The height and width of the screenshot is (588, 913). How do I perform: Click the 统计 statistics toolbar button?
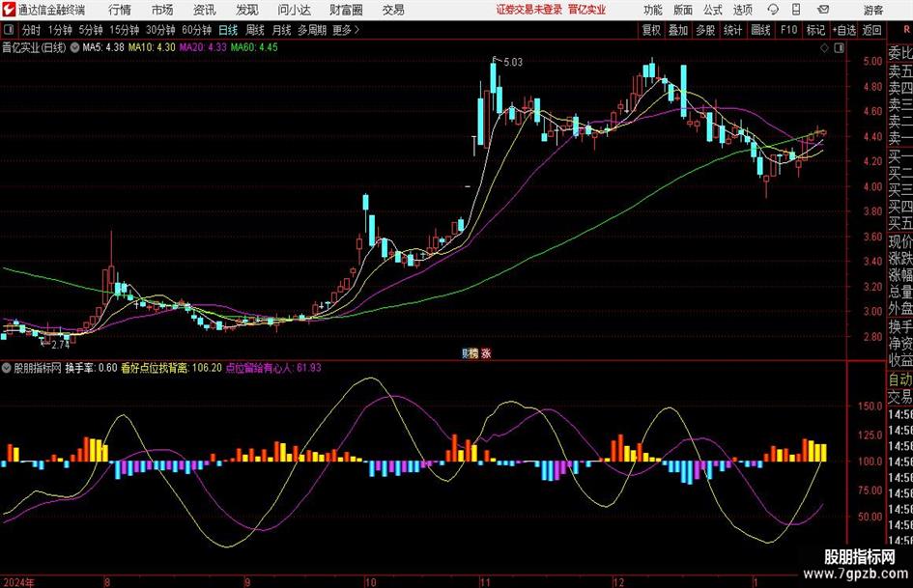point(732,30)
